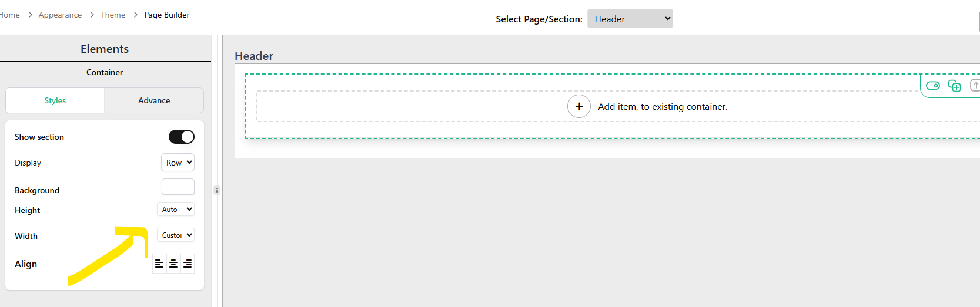Click the panel divider grip handle
Screen dimensions: 980x307
coord(217,190)
